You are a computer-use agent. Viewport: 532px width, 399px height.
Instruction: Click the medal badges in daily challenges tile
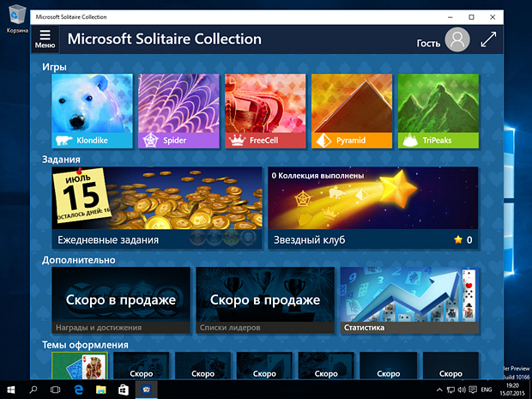[224, 238]
